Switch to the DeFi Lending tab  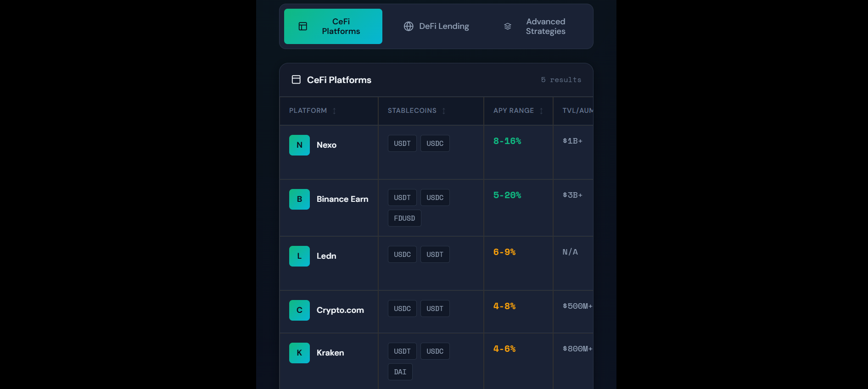437,26
